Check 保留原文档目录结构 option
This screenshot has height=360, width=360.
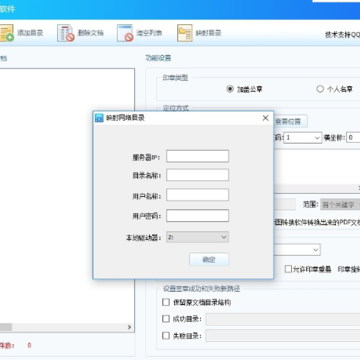tap(166, 302)
